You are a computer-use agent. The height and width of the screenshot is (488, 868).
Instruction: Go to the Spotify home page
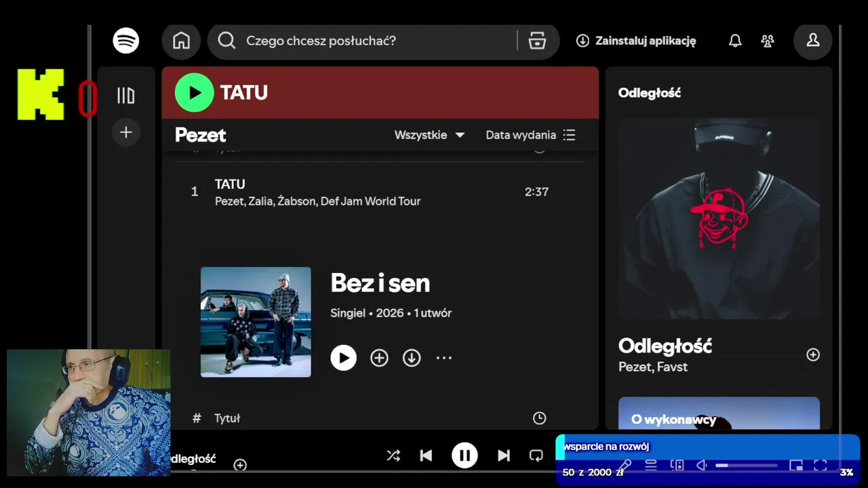coord(181,41)
